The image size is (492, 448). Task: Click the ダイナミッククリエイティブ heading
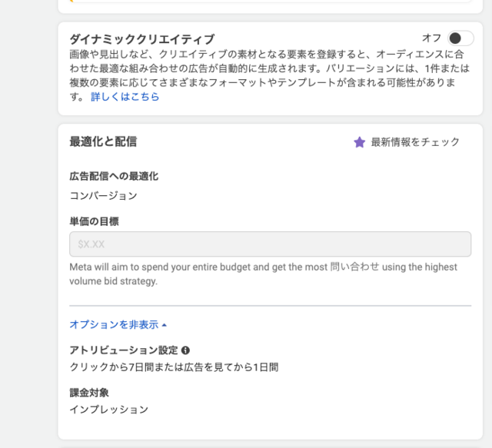(x=141, y=39)
